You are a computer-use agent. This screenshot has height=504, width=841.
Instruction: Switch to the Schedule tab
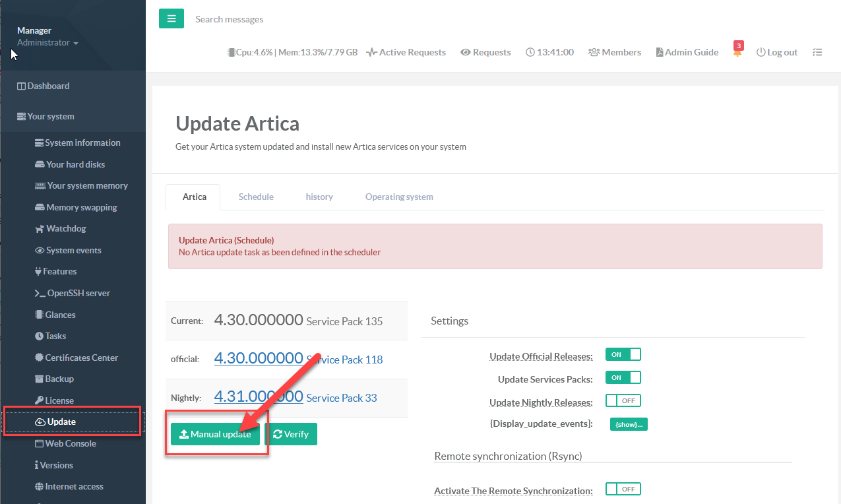click(256, 197)
